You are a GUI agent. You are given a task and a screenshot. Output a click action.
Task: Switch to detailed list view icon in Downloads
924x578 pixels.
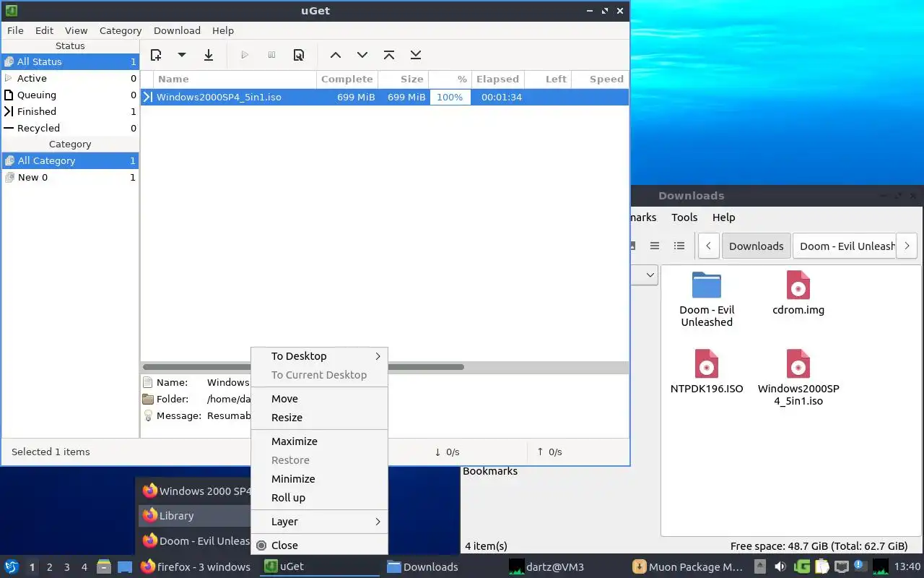click(679, 246)
